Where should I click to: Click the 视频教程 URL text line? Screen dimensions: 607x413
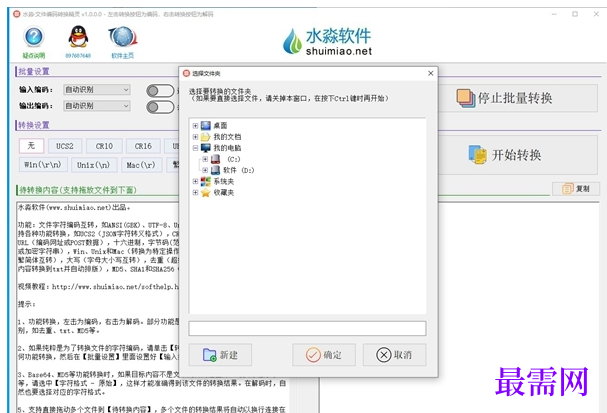[98, 287]
